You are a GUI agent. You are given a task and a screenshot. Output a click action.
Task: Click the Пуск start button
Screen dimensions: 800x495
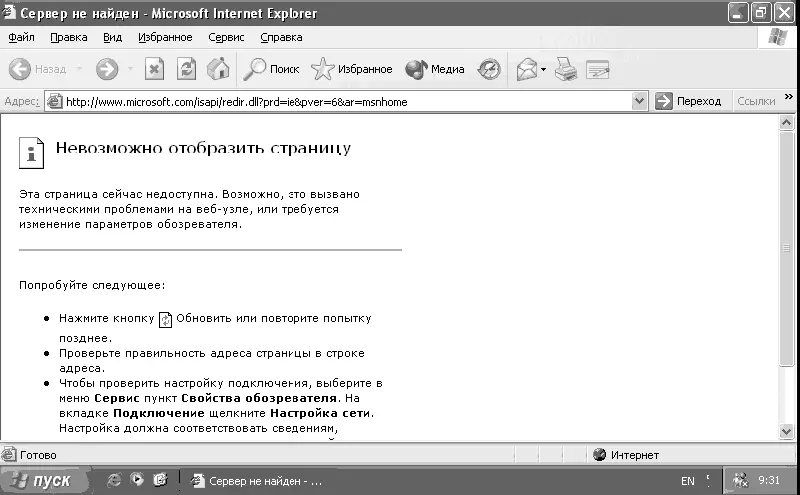click(40, 480)
